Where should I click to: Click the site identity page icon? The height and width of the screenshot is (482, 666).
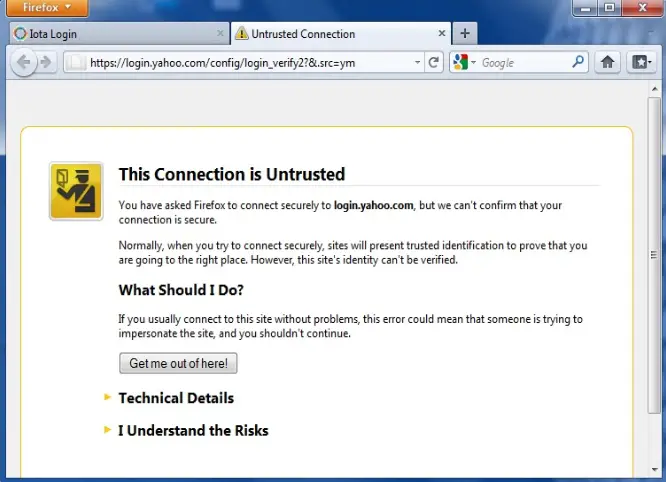coord(76,63)
